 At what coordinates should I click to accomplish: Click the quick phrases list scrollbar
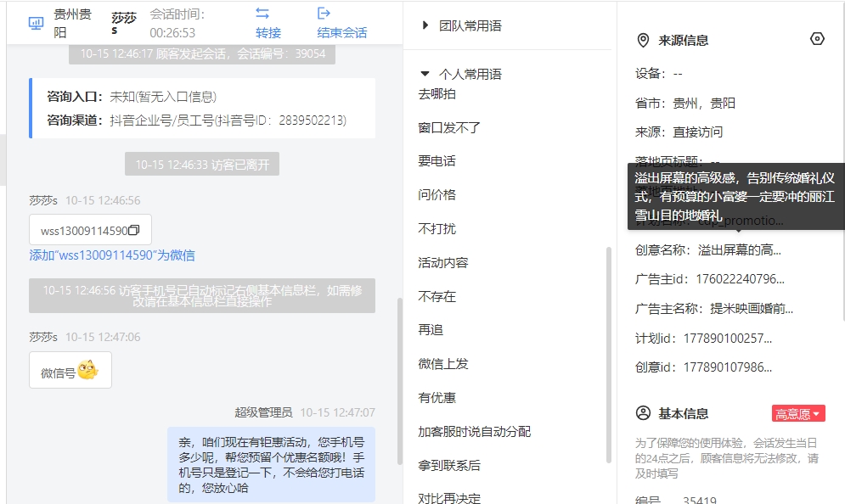[x=608, y=355]
